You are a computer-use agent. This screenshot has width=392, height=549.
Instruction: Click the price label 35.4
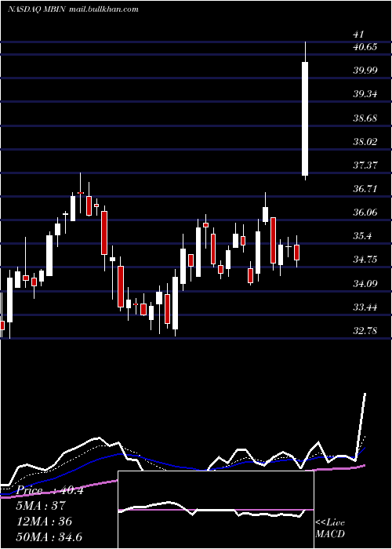[363, 236]
